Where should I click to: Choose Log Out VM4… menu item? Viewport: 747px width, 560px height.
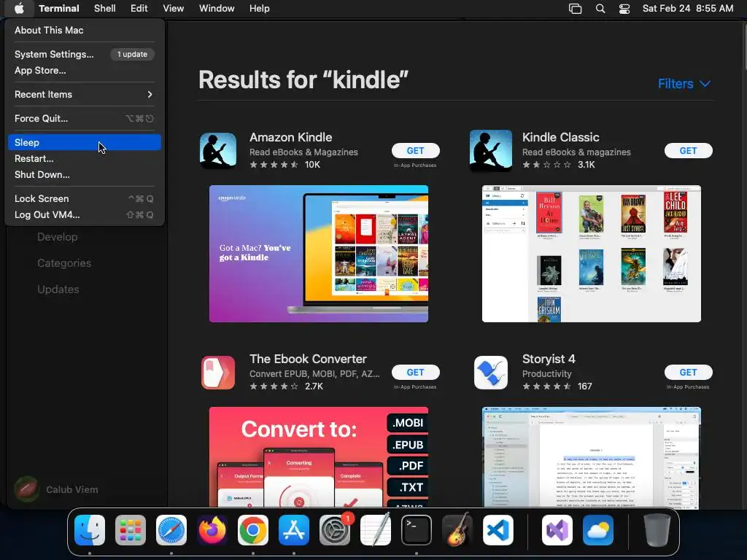pos(85,215)
